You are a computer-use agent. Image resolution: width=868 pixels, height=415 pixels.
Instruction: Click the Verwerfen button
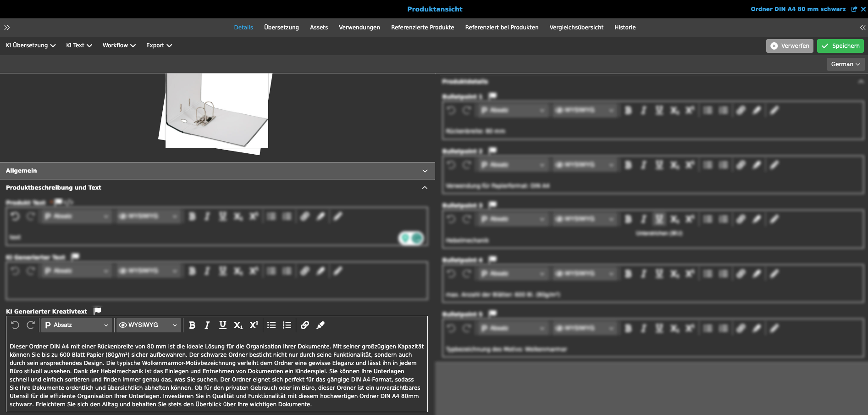[x=790, y=45]
